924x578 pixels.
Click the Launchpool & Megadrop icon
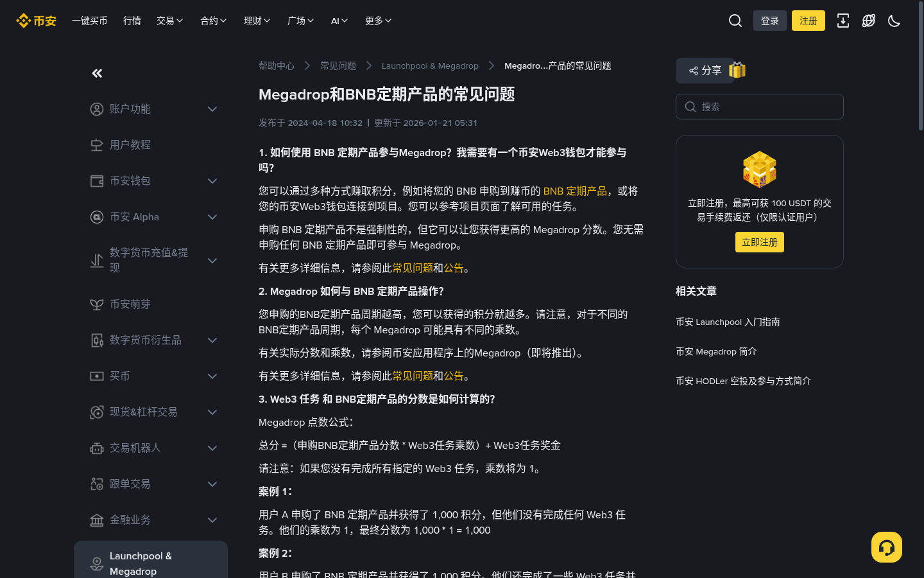pyautogui.click(x=97, y=564)
